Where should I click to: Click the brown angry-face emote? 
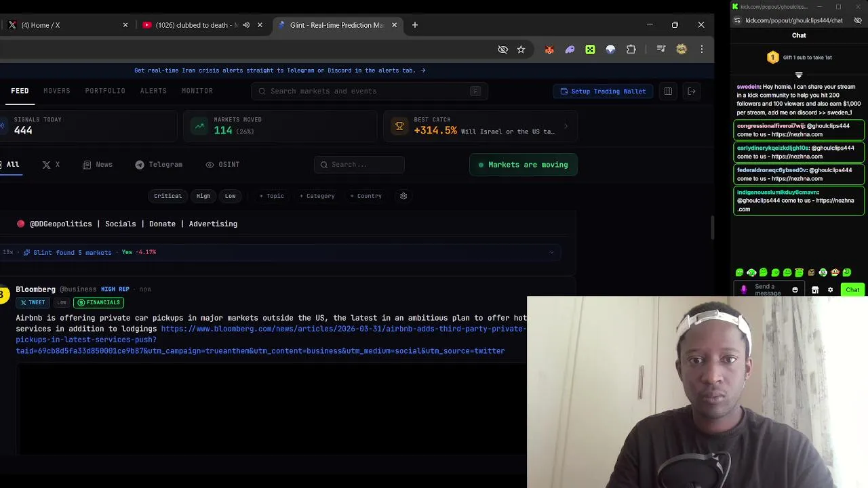coord(811,272)
